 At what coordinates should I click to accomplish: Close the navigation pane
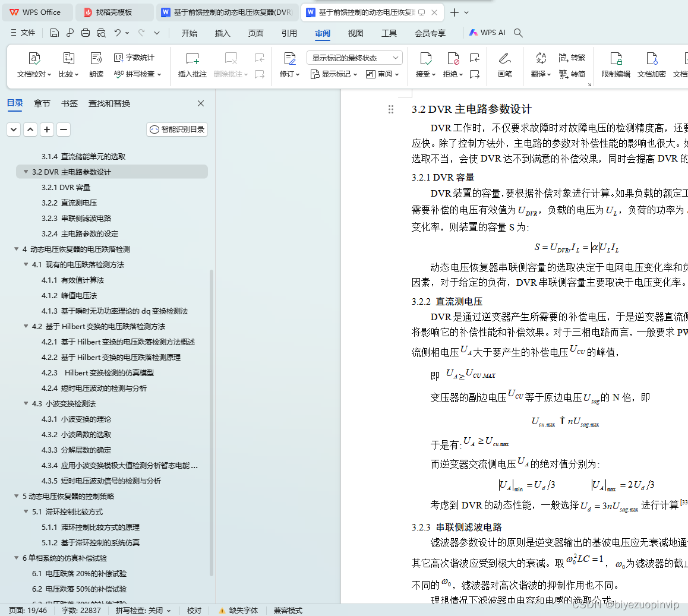201,103
